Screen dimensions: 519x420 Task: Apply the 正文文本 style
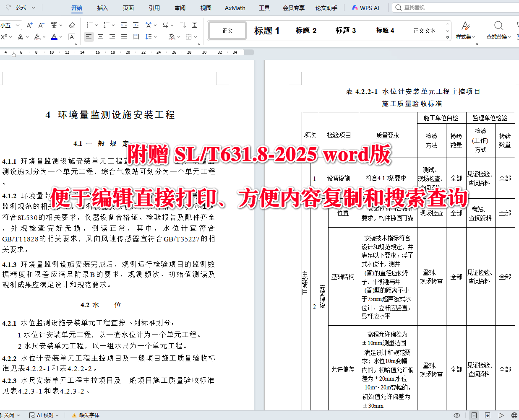point(424,31)
